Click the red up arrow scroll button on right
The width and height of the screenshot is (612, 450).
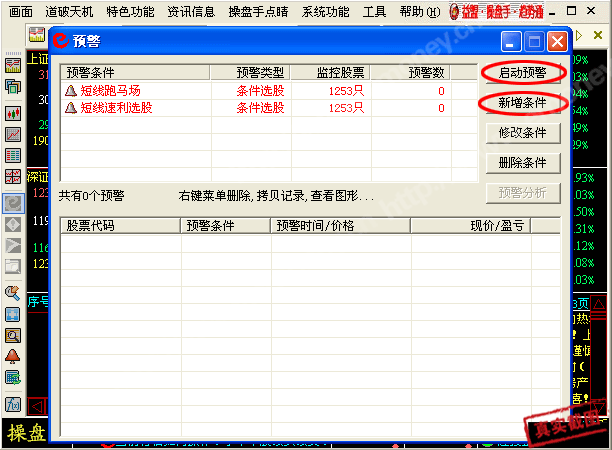[599, 303]
